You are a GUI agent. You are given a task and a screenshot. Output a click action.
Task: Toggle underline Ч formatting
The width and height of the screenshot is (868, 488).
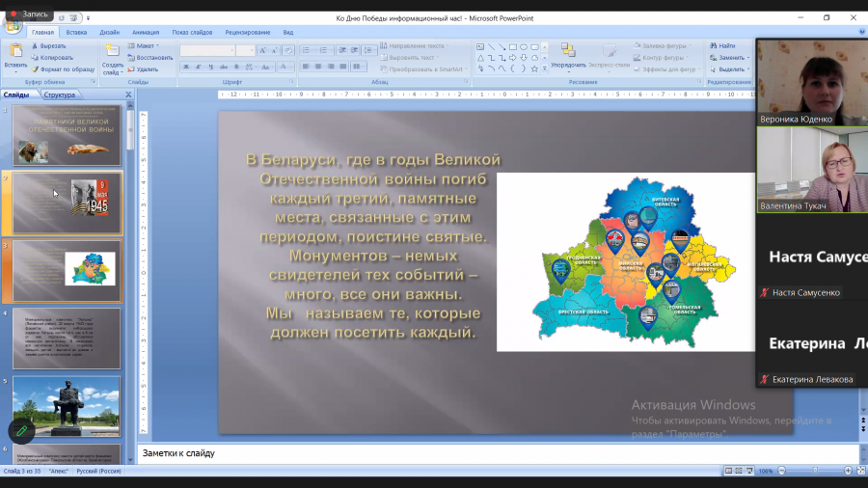pyautogui.click(x=211, y=67)
